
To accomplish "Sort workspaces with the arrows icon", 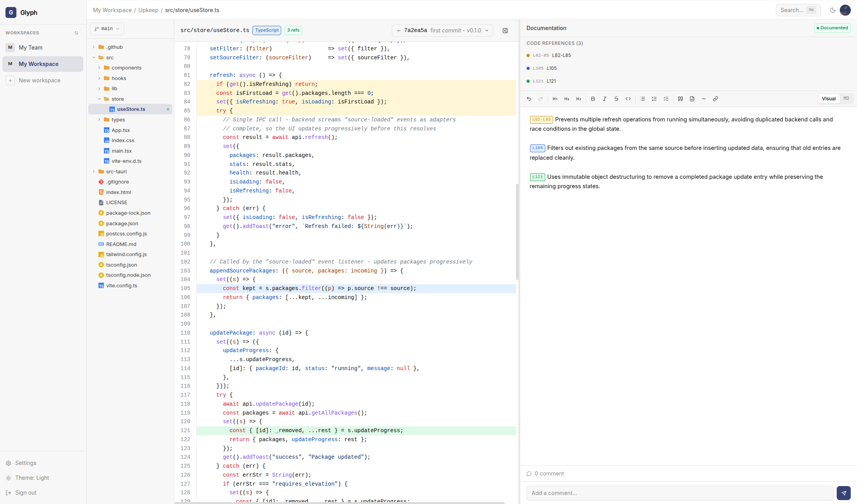I will [x=76, y=33].
